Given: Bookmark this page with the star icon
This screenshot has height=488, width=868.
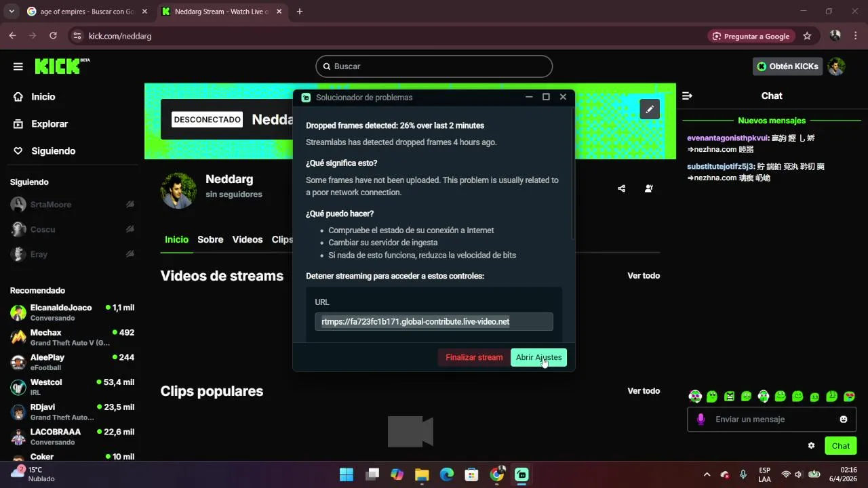Looking at the screenshot, I should coord(807,36).
